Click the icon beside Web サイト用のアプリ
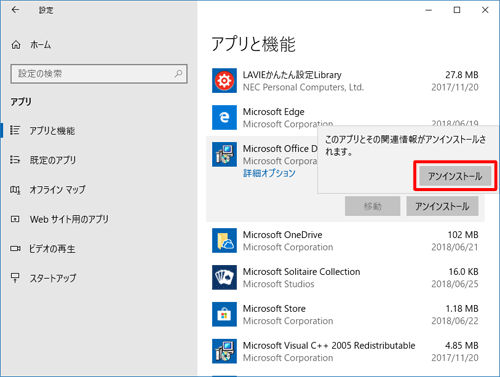 tap(15, 219)
